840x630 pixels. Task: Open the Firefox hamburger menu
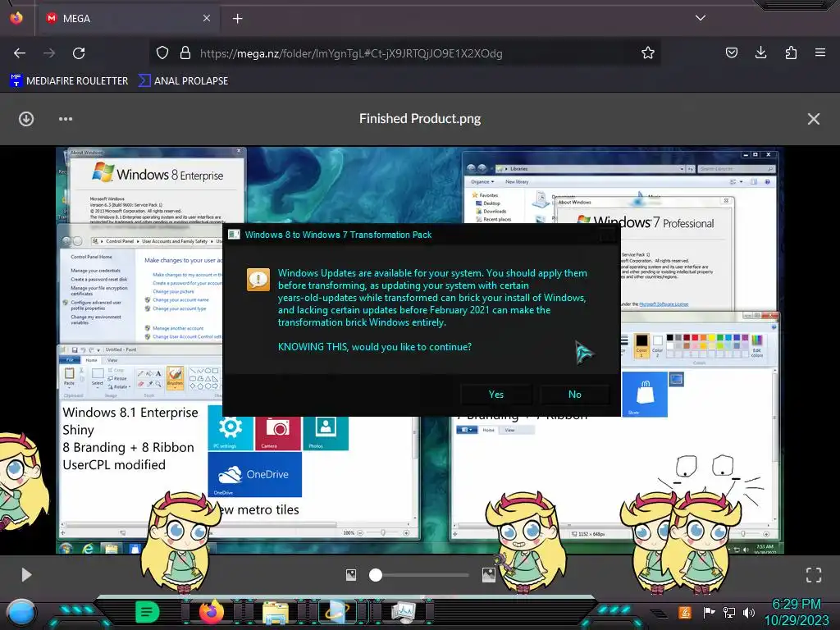tap(820, 53)
